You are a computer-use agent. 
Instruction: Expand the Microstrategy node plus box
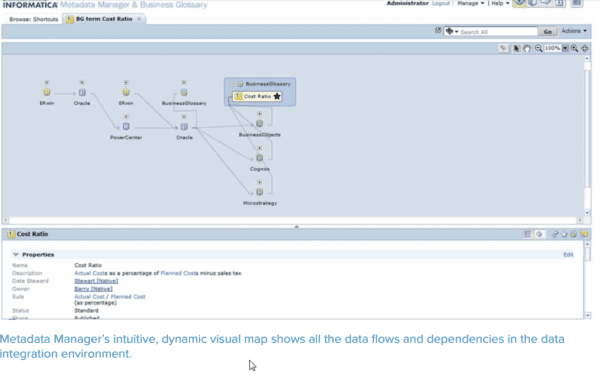(259, 183)
